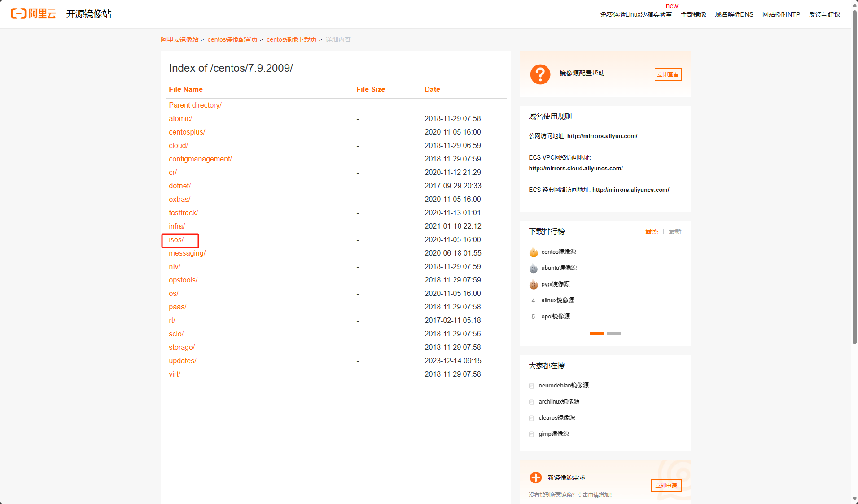858x504 pixels.
Task: Open the messaging/ directory
Action: click(187, 253)
